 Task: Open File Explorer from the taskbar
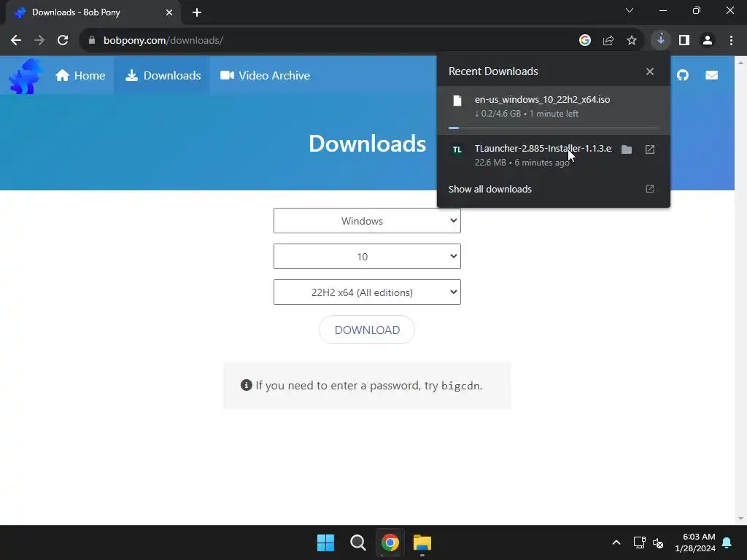click(x=422, y=542)
